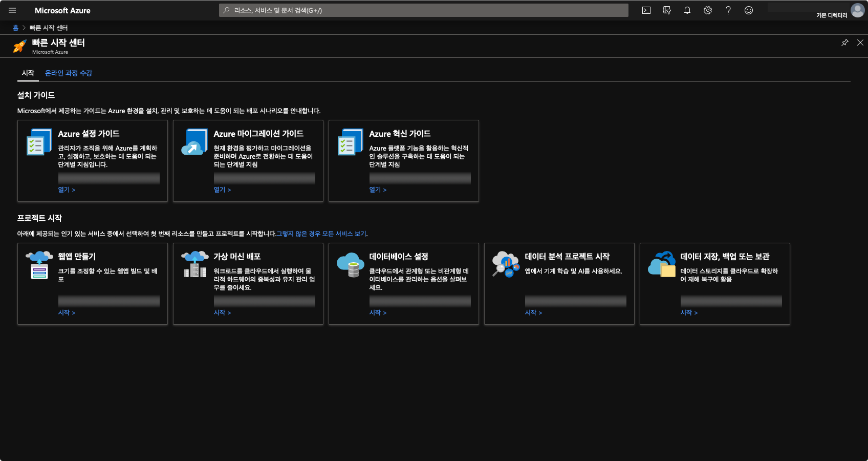Click the 가상 머신 배포 card title
Screen dimensions: 868x461
(237, 257)
